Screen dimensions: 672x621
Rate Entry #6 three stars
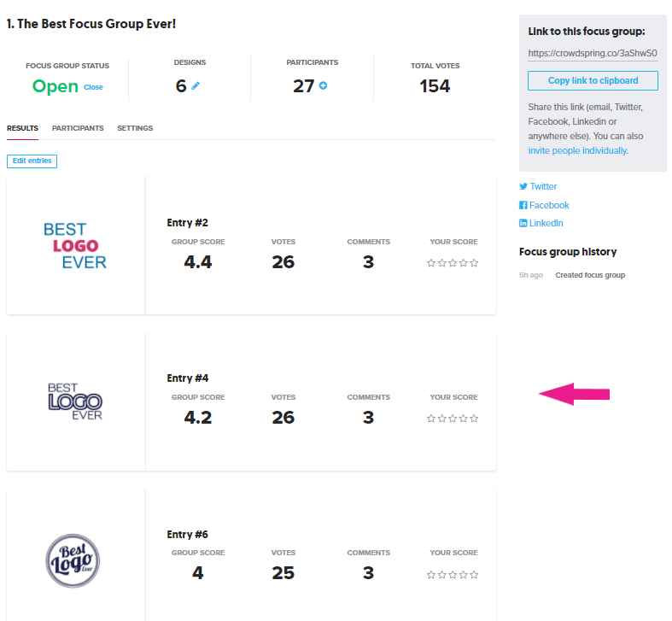coord(453,574)
